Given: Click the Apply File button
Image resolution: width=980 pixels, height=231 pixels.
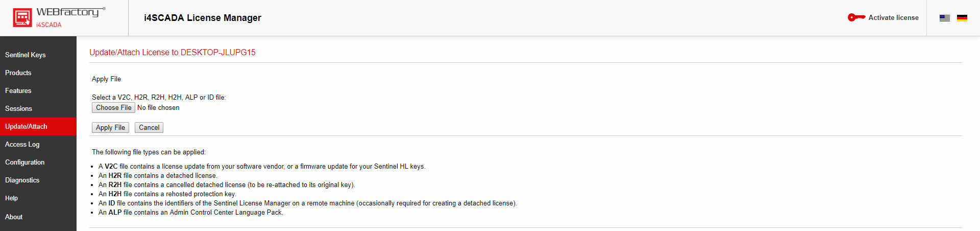Looking at the screenshot, I should (110, 127).
